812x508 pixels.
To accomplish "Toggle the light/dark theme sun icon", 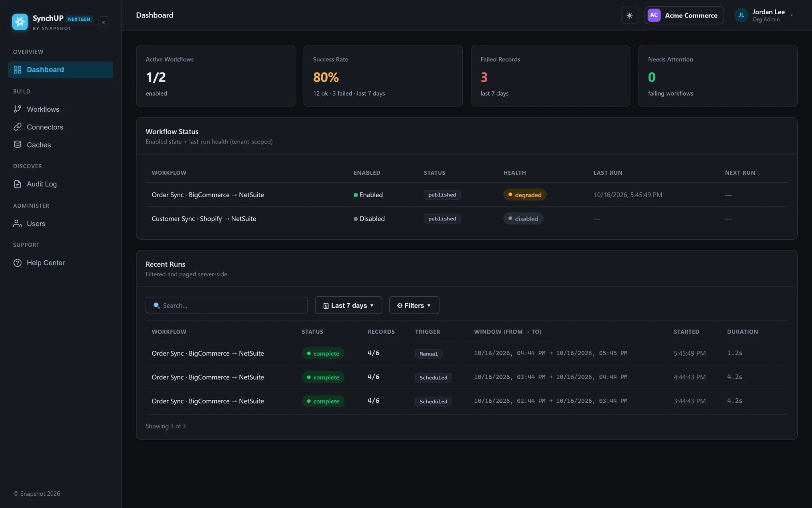I will 630,15.
